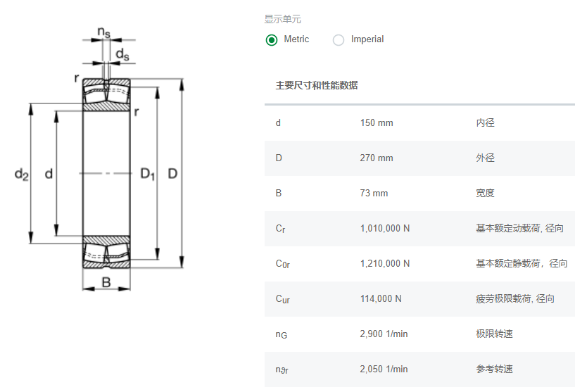Click the 'C0r' symbol in the table
This screenshot has height=392, width=575.
(x=282, y=264)
